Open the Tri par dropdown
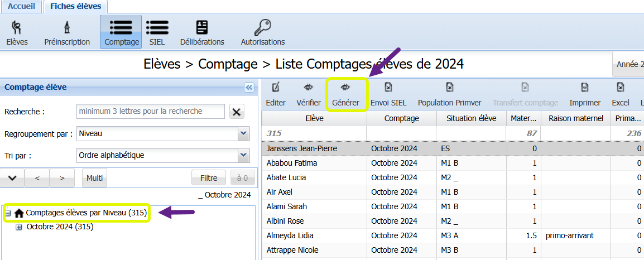Image resolution: width=644 pixels, height=260 pixels. (x=243, y=155)
